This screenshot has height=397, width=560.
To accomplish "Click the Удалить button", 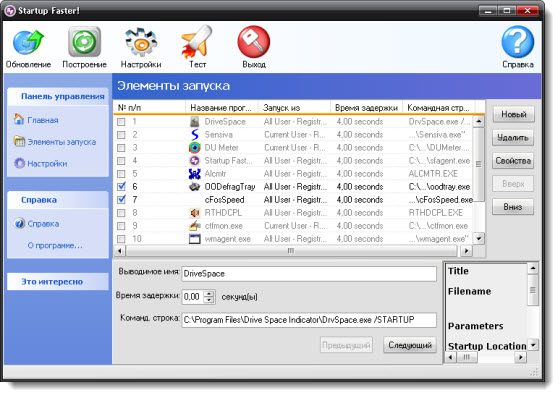I will 513,137.
